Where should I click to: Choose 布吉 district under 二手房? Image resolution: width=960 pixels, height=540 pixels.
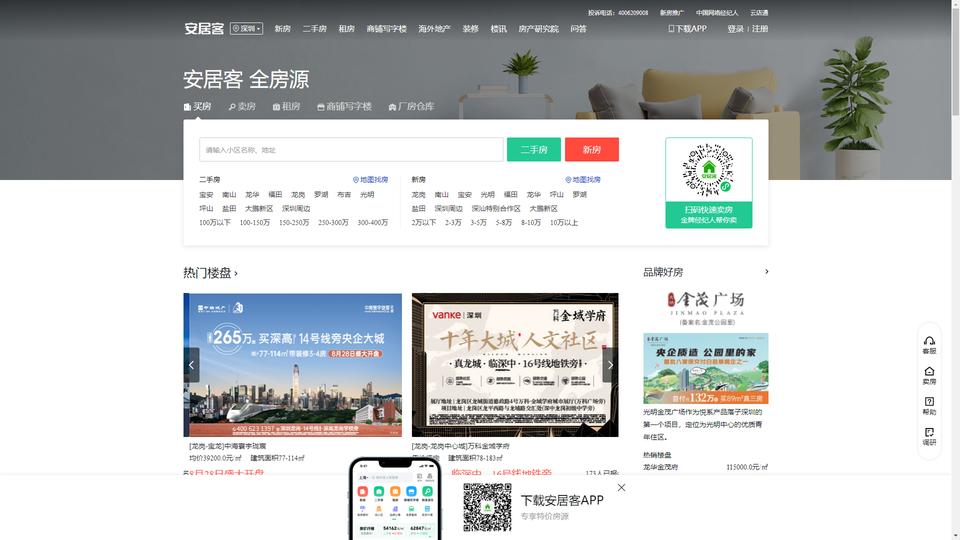click(344, 195)
